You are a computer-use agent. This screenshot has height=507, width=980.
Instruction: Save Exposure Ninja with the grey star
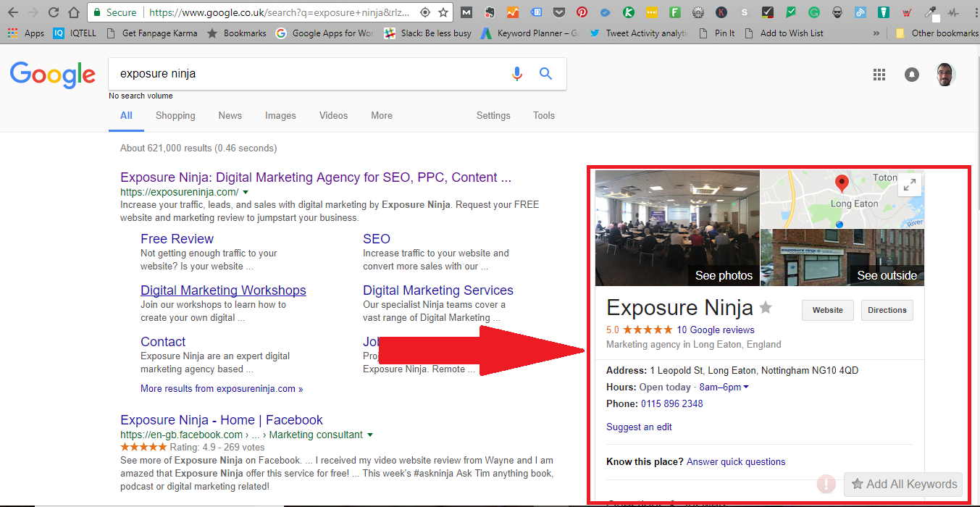click(766, 307)
